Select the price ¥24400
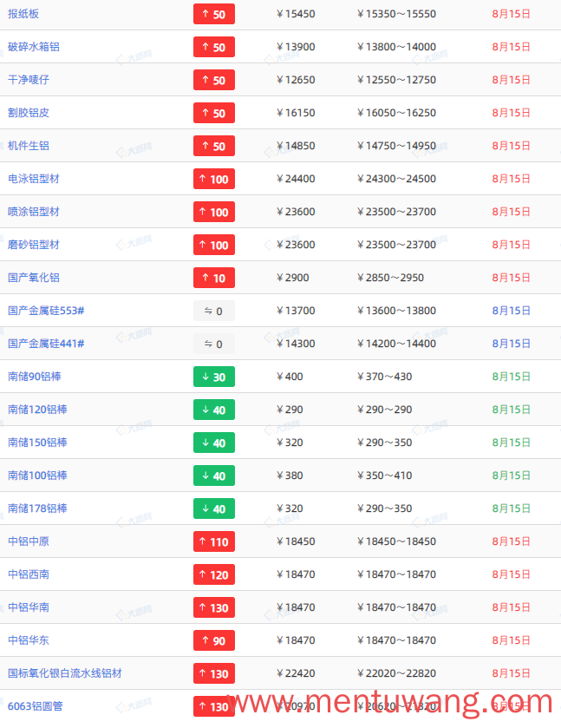Image resolution: width=561 pixels, height=728 pixels. pos(296,179)
